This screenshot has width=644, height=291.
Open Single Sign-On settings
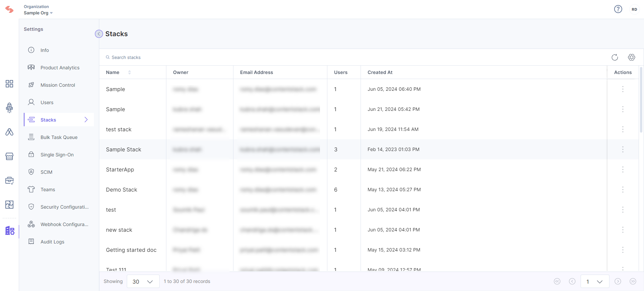[59, 154]
